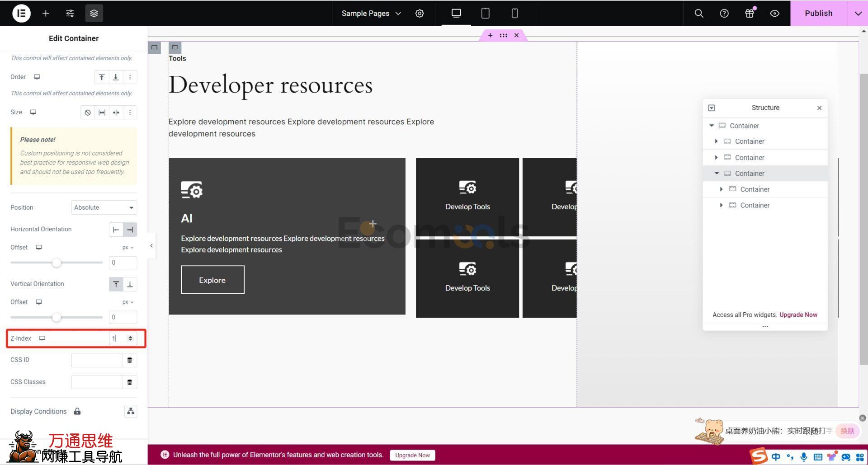Click the CSS ID dynamic tags icon

click(130, 360)
